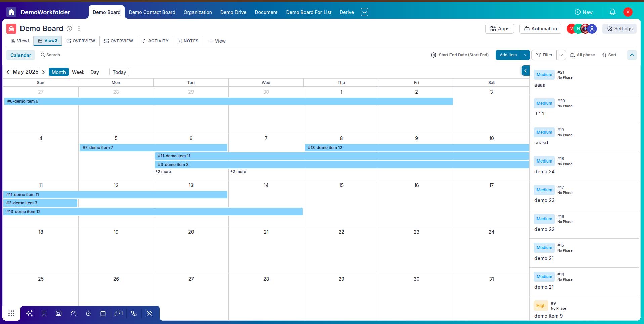This screenshot has height=324, width=644.
Task: Open the notifications bell
Action: [x=613, y=12]
